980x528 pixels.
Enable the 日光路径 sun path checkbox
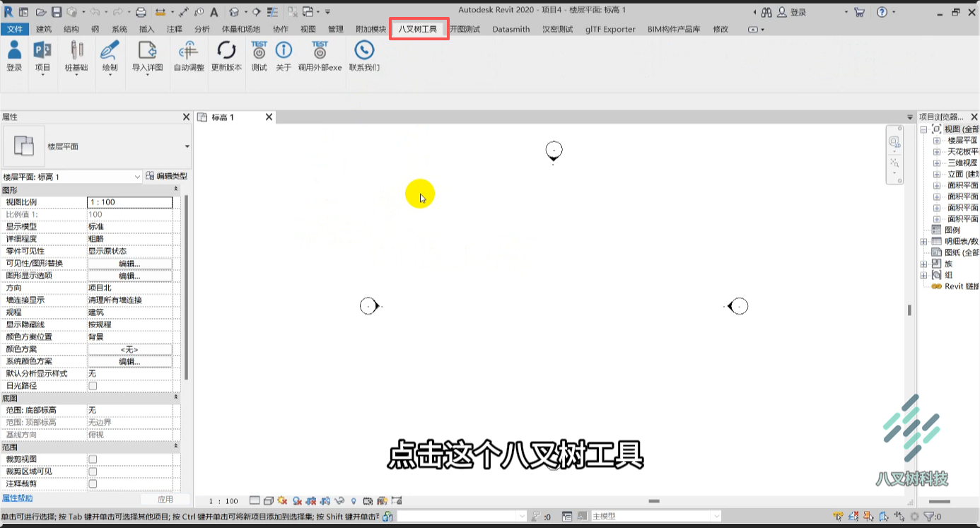click(93, 386)
